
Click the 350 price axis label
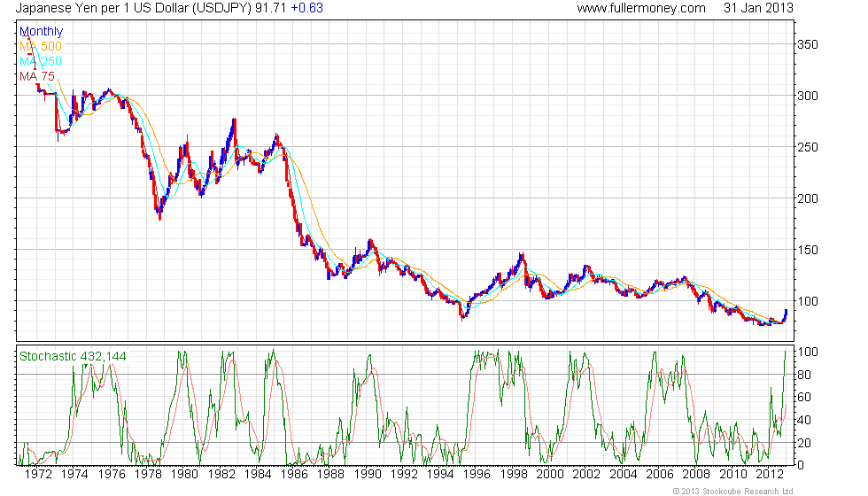click(808, 44)
